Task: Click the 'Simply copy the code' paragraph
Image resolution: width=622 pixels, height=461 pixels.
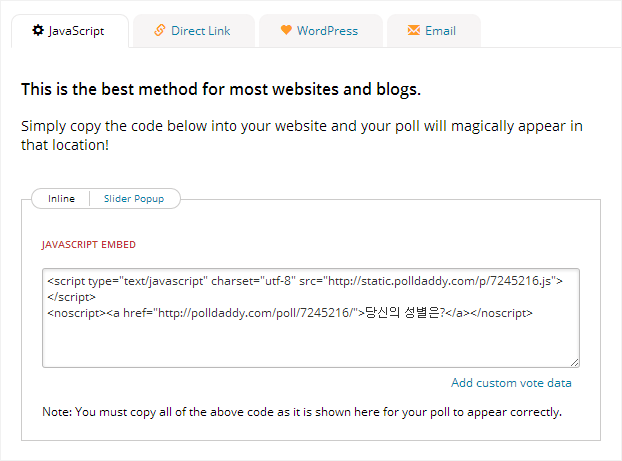Action: 301,135
